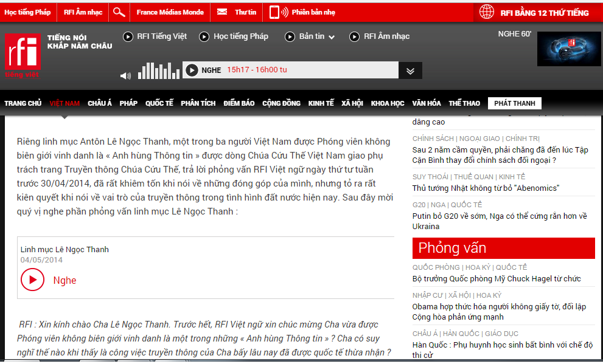Open the VĂN HÓA menu section
The height and width of the screenshot is (364, 603).
[x=427, y=103]
